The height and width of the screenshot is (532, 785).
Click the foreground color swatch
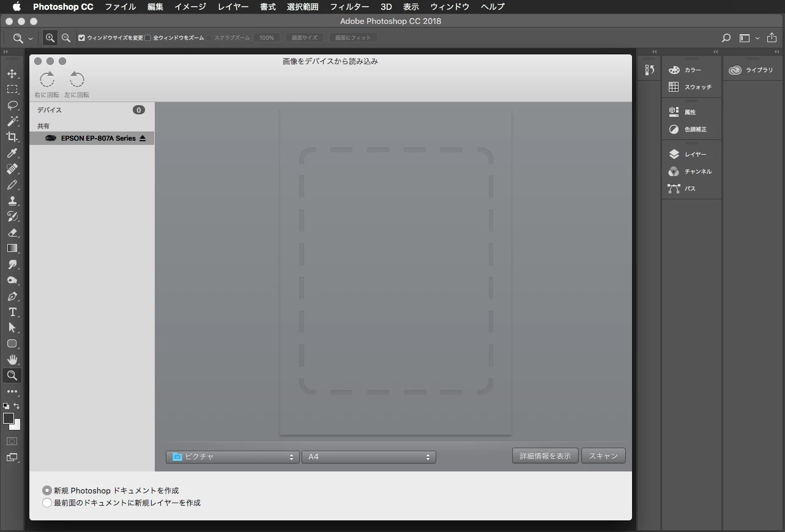tap(9, 418)
